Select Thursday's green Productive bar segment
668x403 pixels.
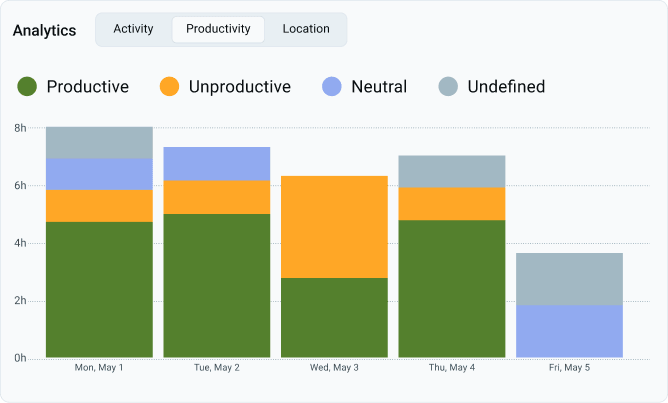pyautogui.click(x=452, y=289)
